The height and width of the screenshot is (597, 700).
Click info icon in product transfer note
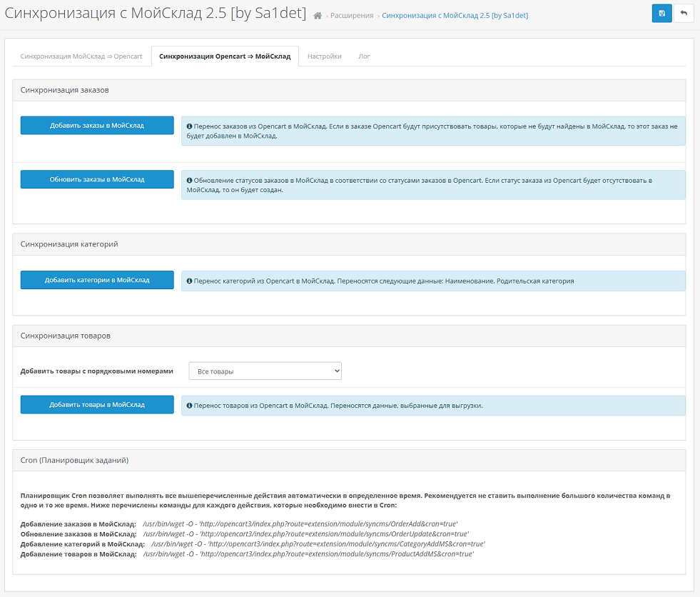click(189, 406)
